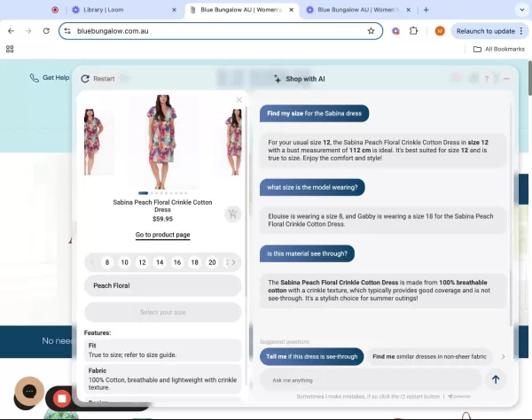Image resolution: width=532 pixels, height=420 pixels.
Task: Click the Fit feature card
Action: tap(163, 350)
